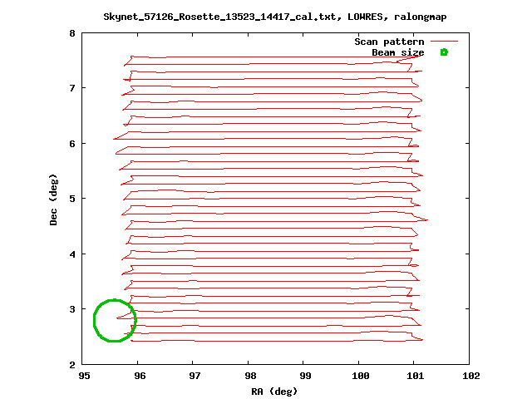Click y-axis tick label 3
Viewport: 532px width, 399px height.
pos(72,309)
